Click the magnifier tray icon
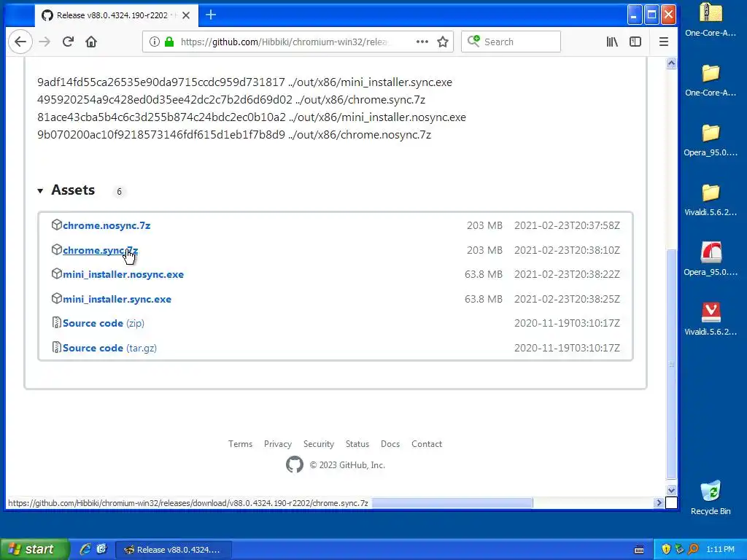 point(693,549)
